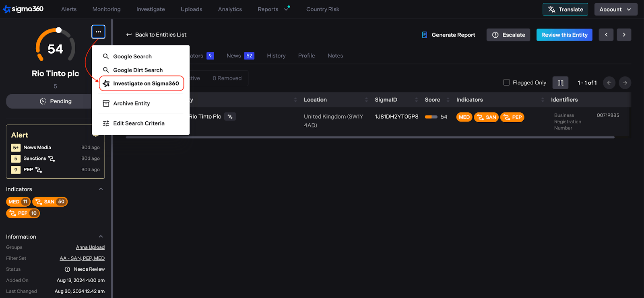Click link icon beside Rio Tinto Plc

point(230,117)
